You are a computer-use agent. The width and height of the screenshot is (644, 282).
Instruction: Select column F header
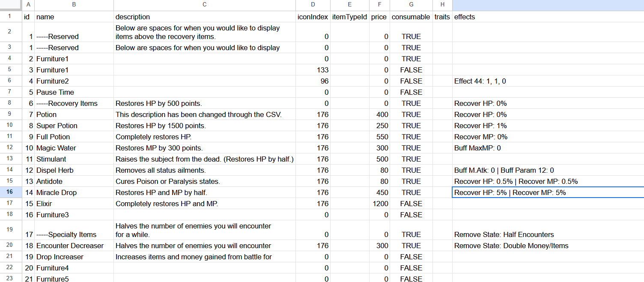379,5
